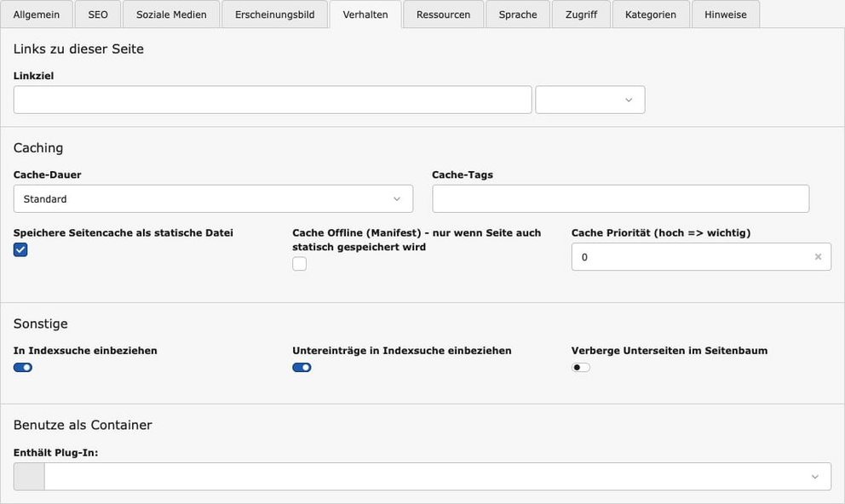This screenshot has width=845, height=504.
Task: Toggle In Indexsuche einbeziehen switch
Action: (x=23, y=368)
